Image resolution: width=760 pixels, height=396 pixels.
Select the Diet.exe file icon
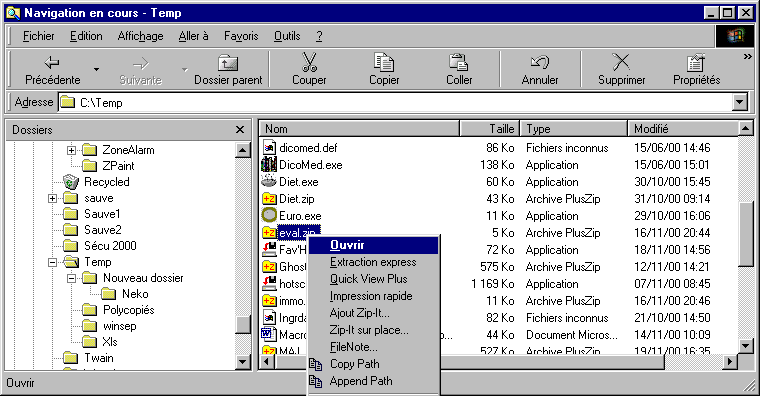[269, 181]
